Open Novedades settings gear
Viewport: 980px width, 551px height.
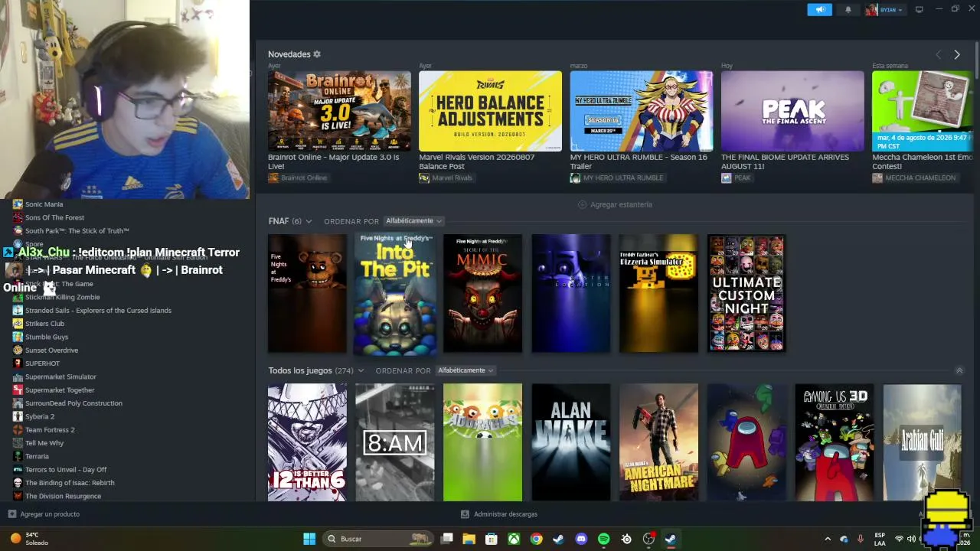[x=317, y=54]
